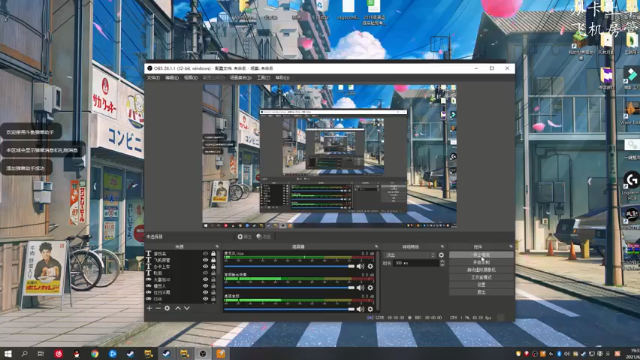
Task: Open 滤镜 filters button above sources
Action: click(x=264, y=237)
